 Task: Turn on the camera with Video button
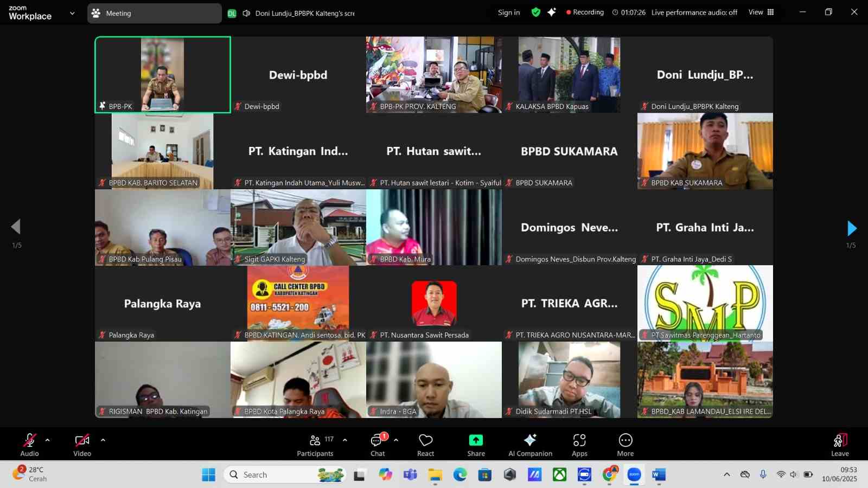coord(82,445)
